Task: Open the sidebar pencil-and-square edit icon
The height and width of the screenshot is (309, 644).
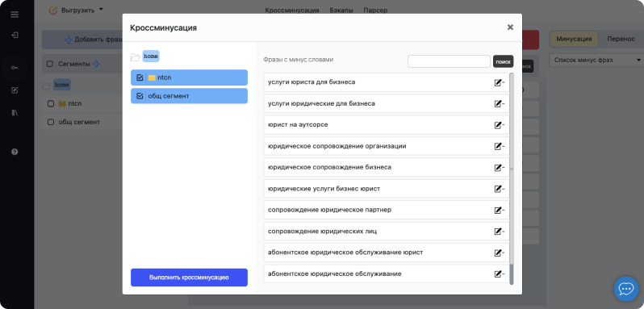Action: (x=15, y=90)
